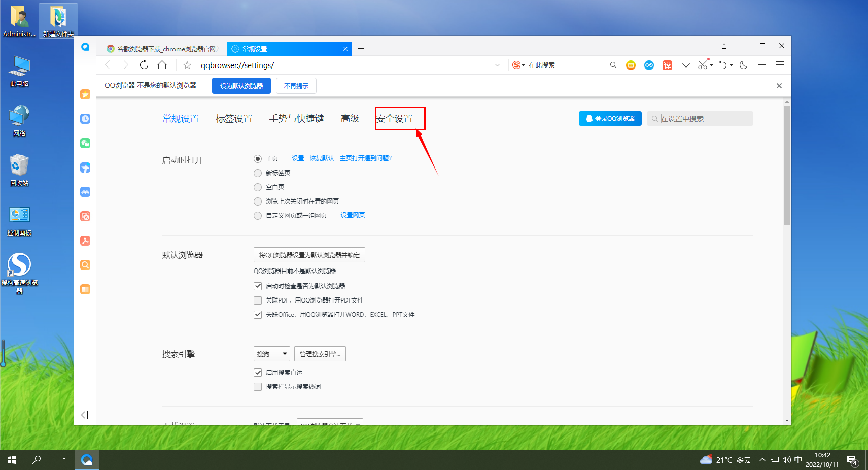Open the orange magnifier icon in sidebar

[x=85, y=265]
